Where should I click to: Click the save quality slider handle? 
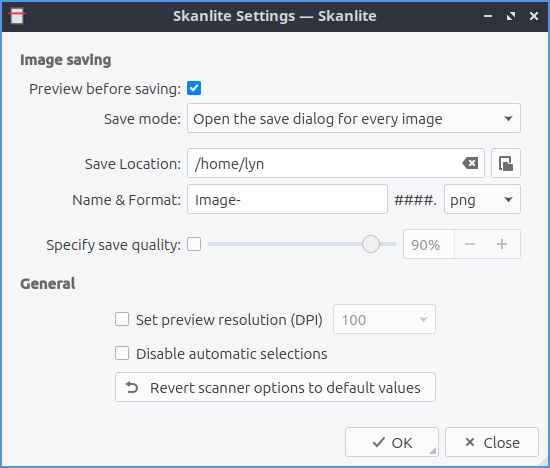coord(371,244)
